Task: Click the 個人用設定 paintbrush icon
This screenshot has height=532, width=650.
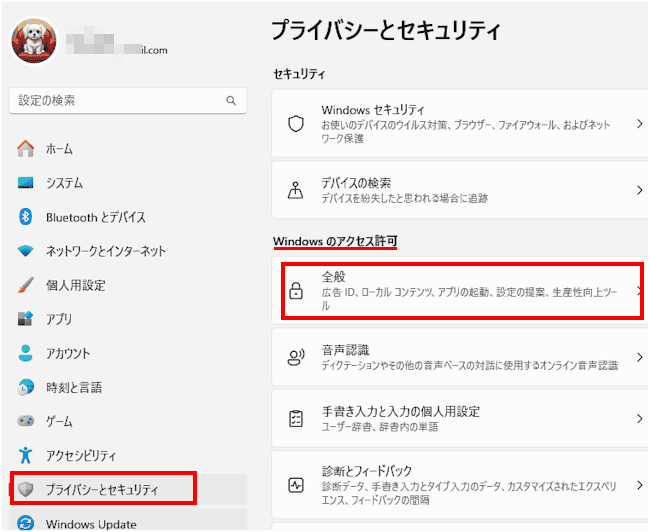Action: click(25, 285)
